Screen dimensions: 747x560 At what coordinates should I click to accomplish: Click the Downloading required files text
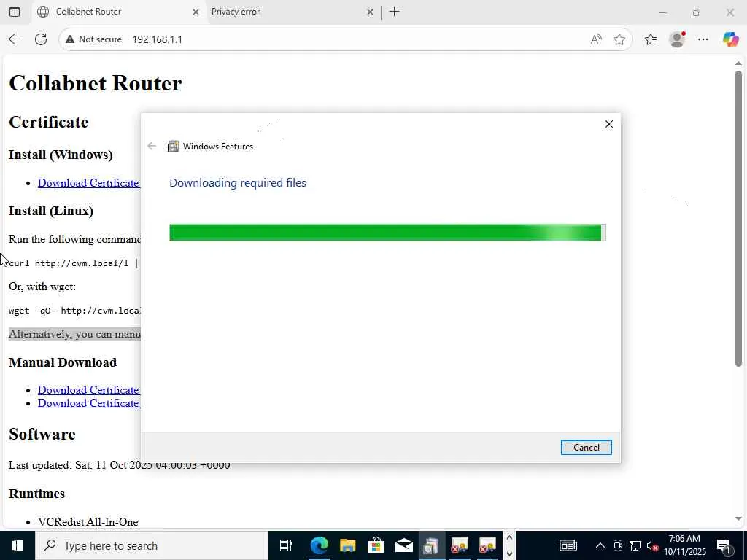pos(238,183)
